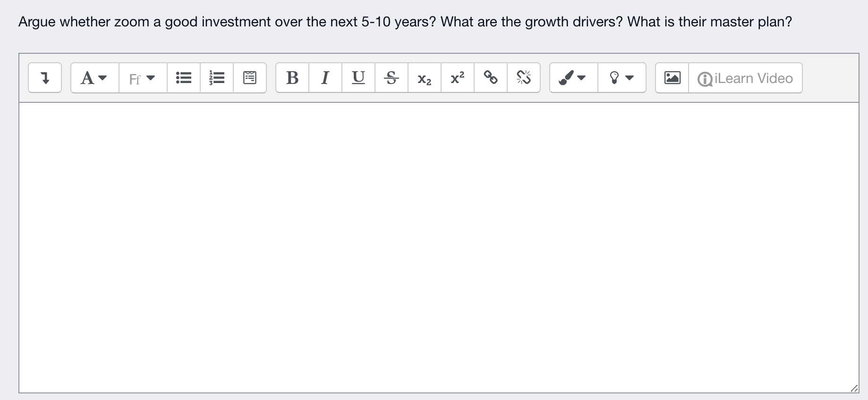Insert an unordered bullet list

coord(184,78)
